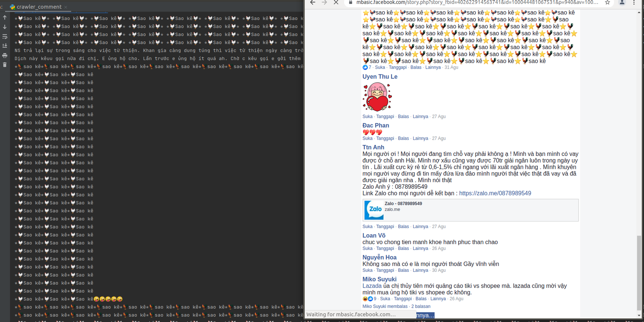Viewport: 644px width, 322px height.
Task: Open the browser three-dot menu
Action: pos(634,2)
